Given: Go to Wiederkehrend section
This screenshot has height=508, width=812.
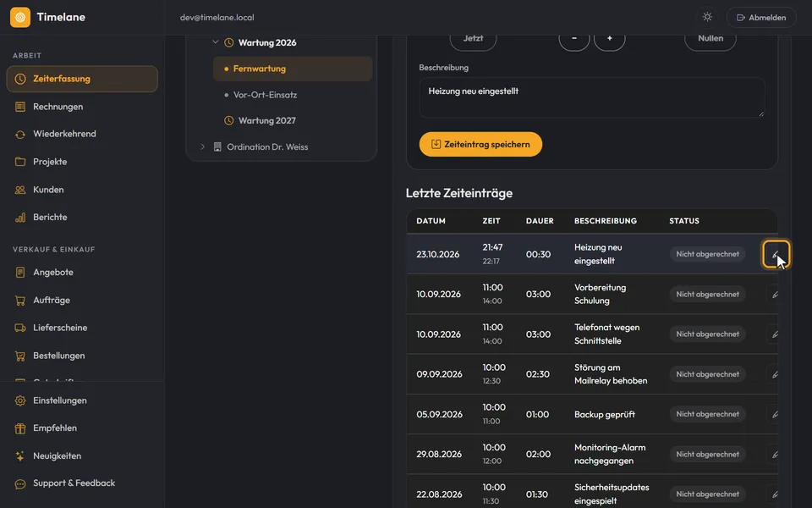Looking at the screenshot, I should (82, 134).
